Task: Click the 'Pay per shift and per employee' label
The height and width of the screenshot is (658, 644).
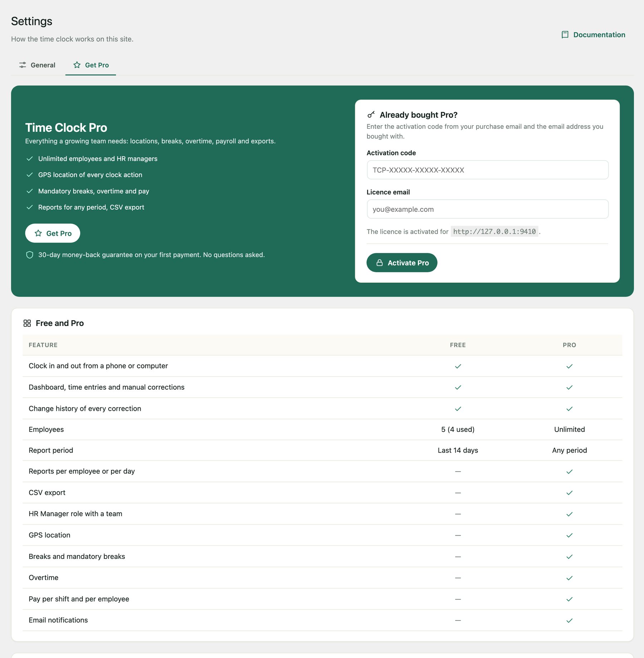Action: click(79, 599)
